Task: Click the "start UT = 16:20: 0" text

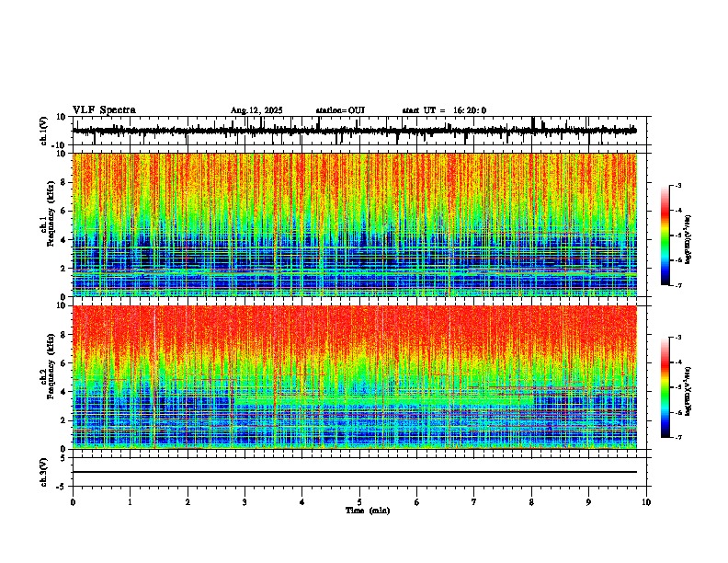Action: coord(444,110)
